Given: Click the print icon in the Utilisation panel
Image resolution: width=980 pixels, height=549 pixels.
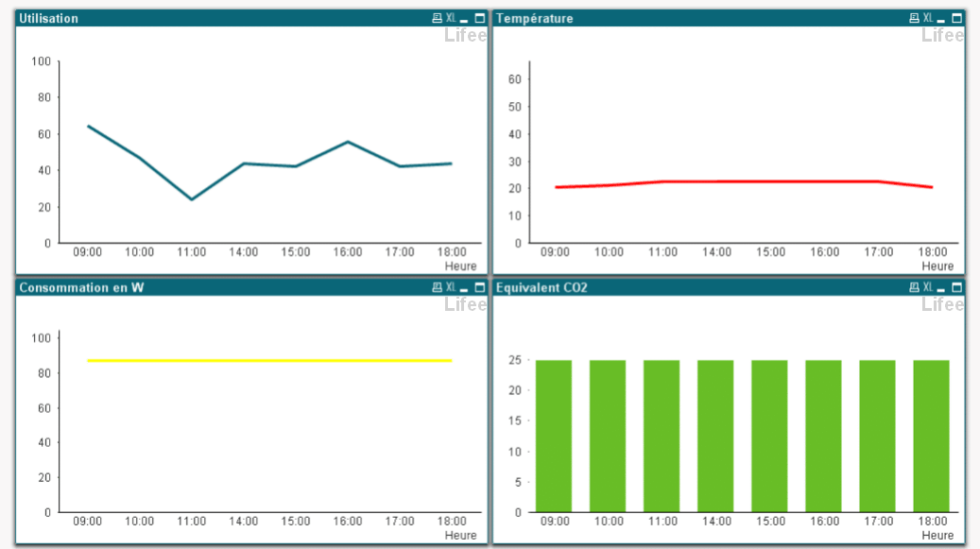Looking at the screenshot, I should pyautogui.click(x=438, y=17).
